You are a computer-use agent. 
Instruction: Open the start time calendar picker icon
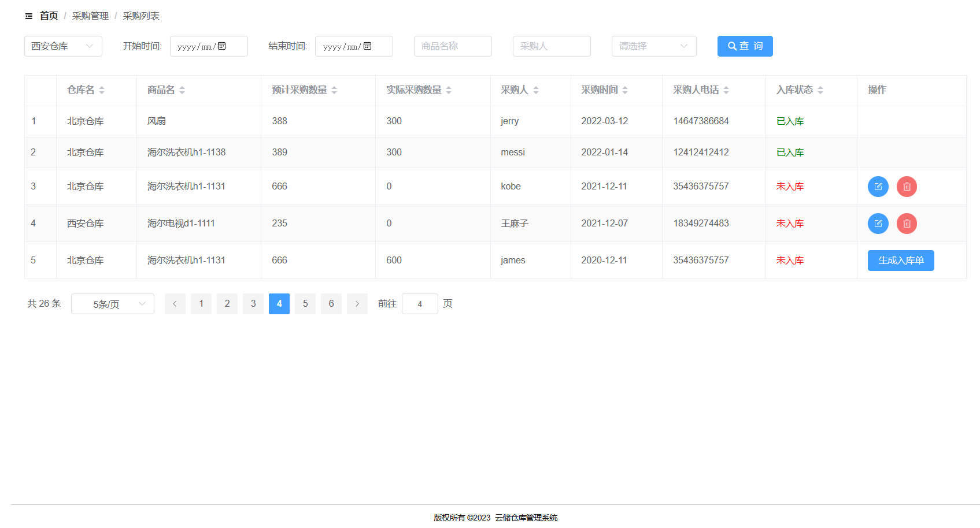coord(222,46)
